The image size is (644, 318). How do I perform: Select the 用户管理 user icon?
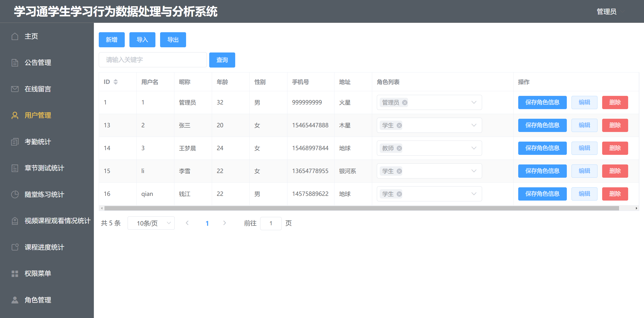(15, 115)
